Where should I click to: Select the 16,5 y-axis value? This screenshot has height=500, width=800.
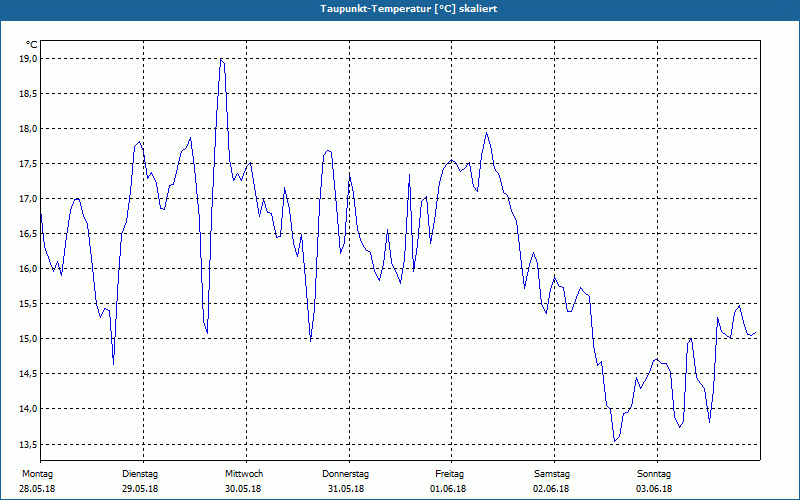29,234
